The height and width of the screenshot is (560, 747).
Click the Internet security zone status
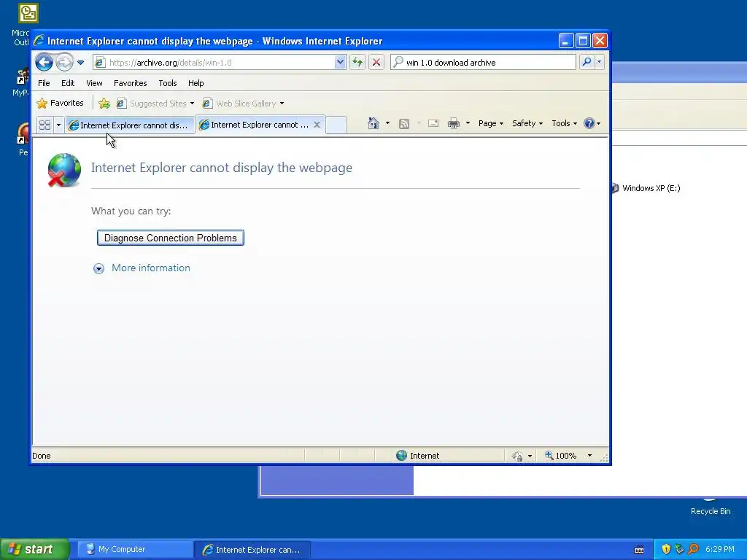(418, 456)
